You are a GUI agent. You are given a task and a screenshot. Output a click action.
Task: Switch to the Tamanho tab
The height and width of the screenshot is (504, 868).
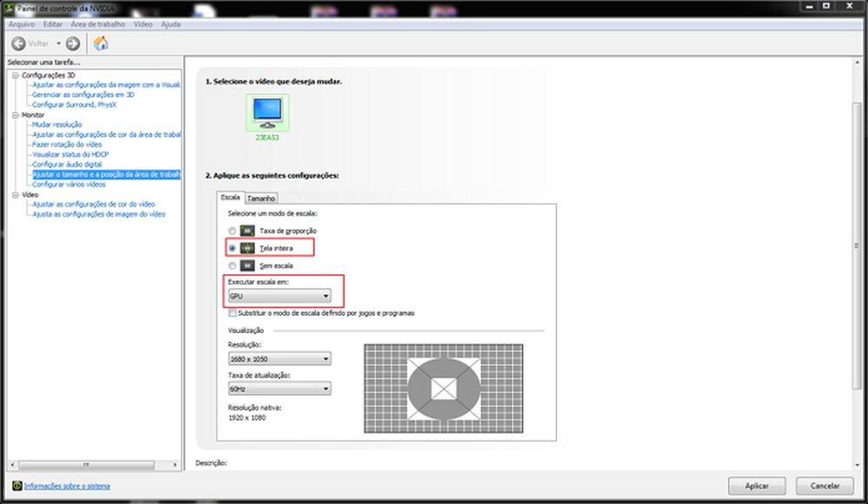[x=260, y=198]
